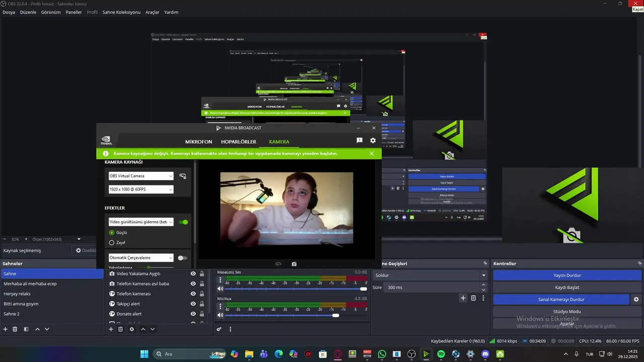This screenshot has height=362, width=644.
Task: Switch to the HOPARLÖRLER tab in NVIDIA Broadcast
Action: tap(238, 142)
